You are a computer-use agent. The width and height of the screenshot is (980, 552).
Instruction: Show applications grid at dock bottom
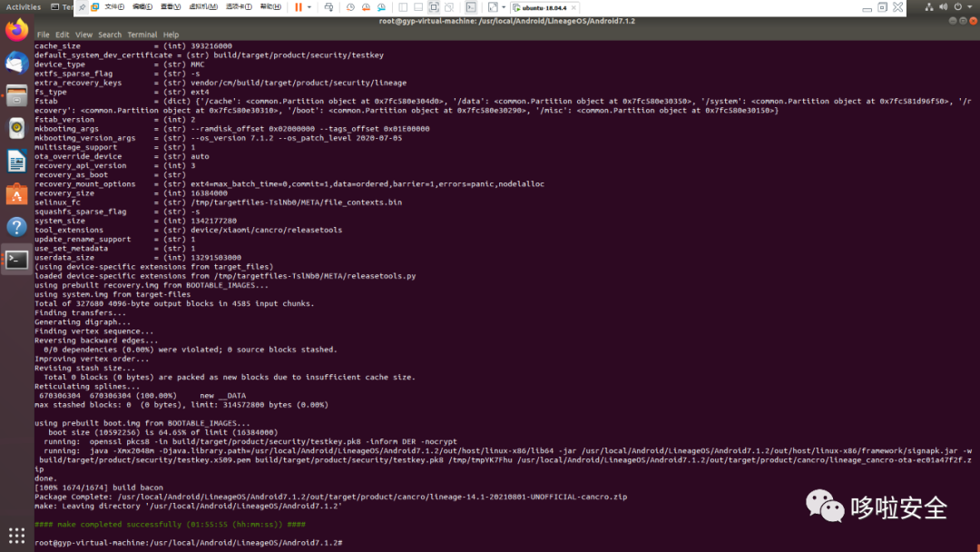[x=17, y=535]
